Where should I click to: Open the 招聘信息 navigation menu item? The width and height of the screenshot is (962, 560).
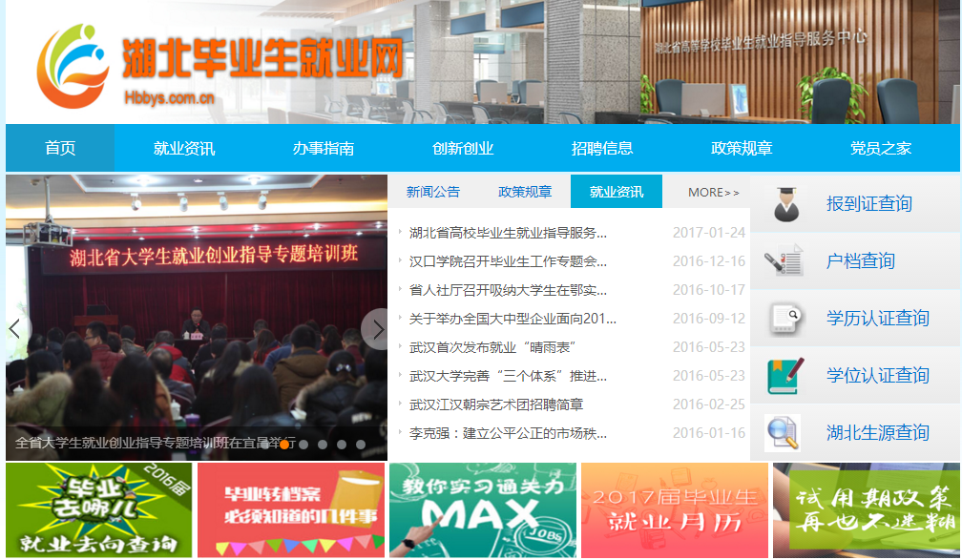602,149
